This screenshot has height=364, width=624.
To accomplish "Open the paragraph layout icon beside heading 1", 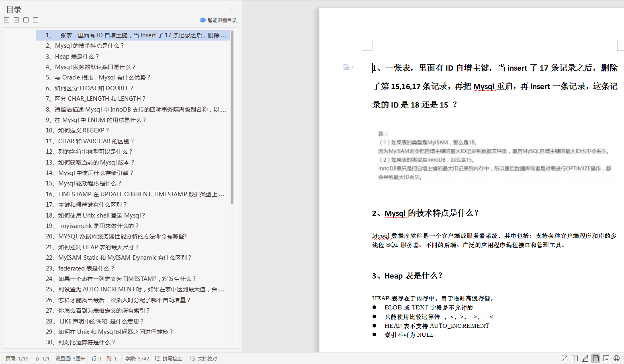I will (348, 67).
